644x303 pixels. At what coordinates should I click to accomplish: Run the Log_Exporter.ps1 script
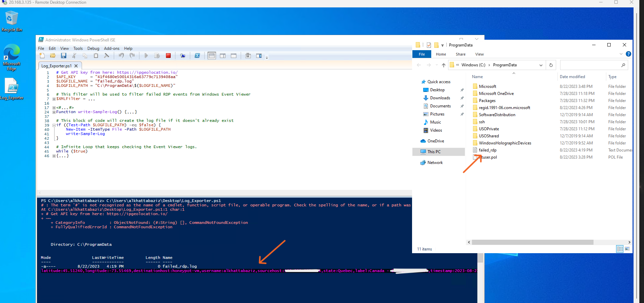(146, 56)
